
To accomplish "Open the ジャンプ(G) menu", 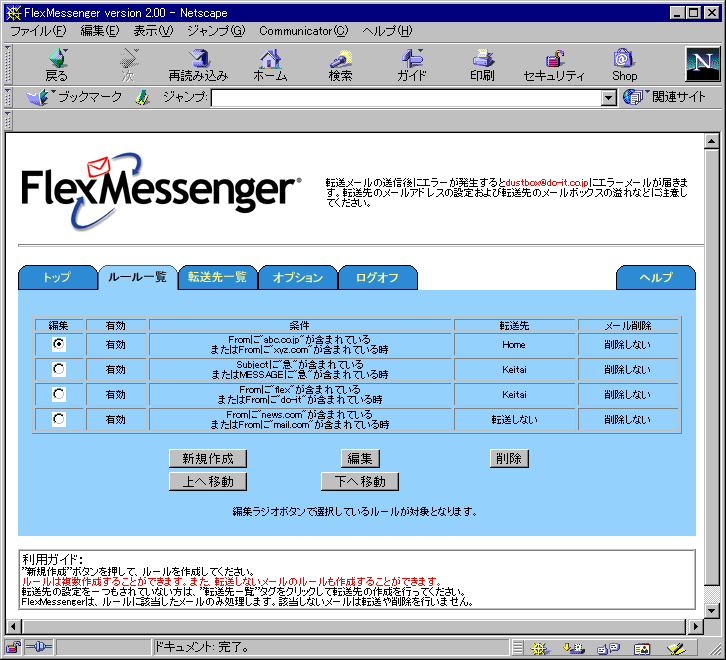I will 216,31.
